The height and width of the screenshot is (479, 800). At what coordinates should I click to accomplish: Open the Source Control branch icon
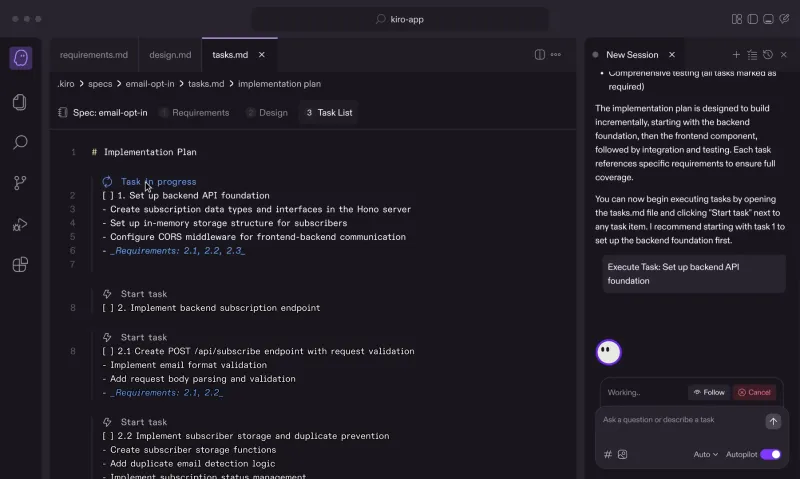tap(20, 183)
